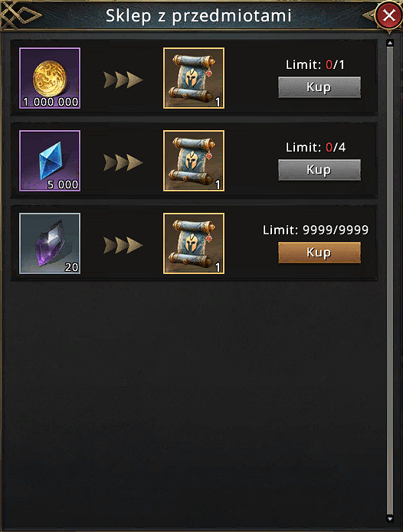
Task: Open the helmet scroll reward in the first row
Action: click(x=194, y=78)
